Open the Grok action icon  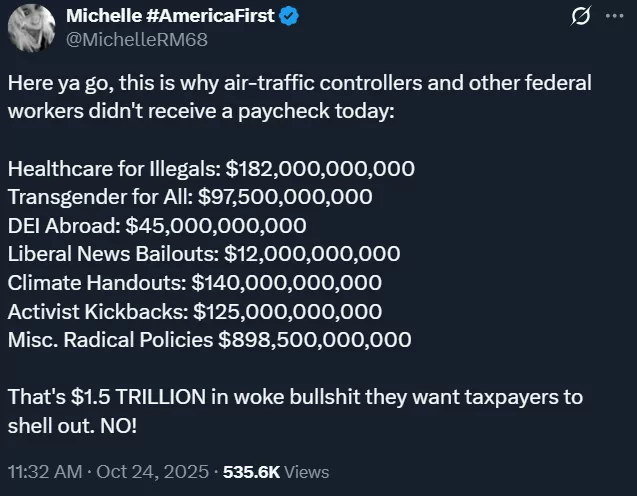578,17
